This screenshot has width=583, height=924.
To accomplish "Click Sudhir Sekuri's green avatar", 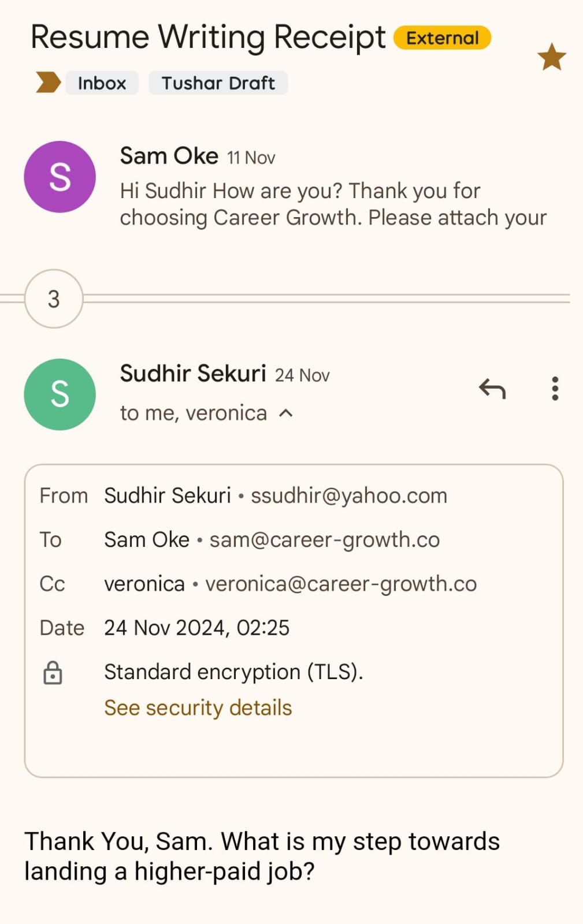I will 60,394.
